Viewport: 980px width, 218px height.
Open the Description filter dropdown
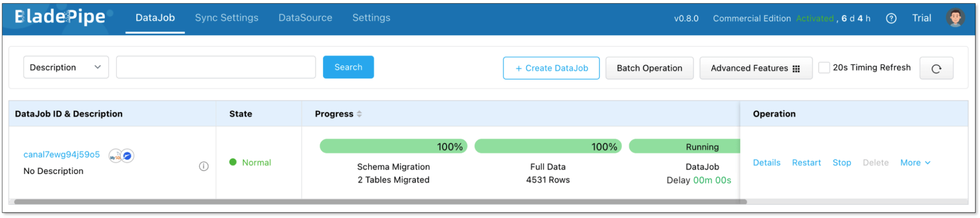66,68
